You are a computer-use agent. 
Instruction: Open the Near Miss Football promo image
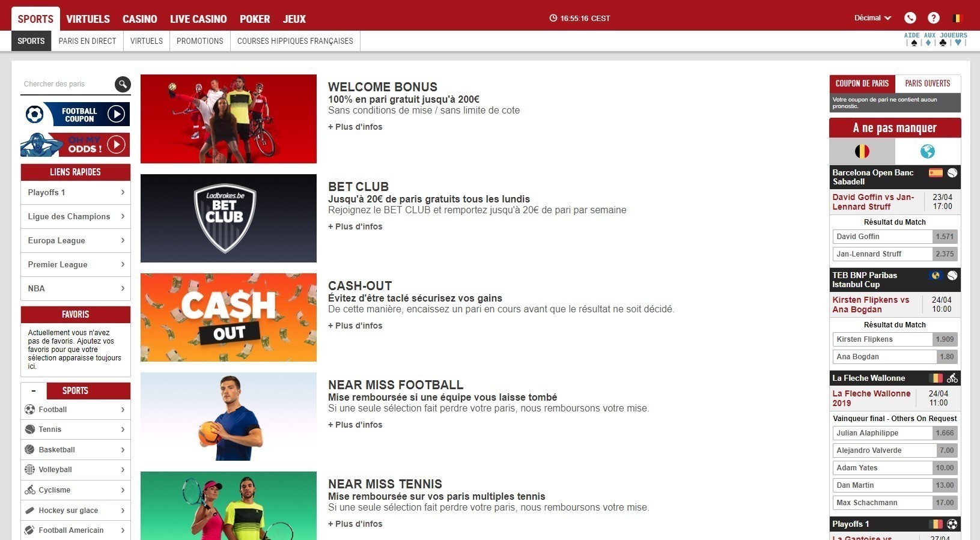click(228, 416)
